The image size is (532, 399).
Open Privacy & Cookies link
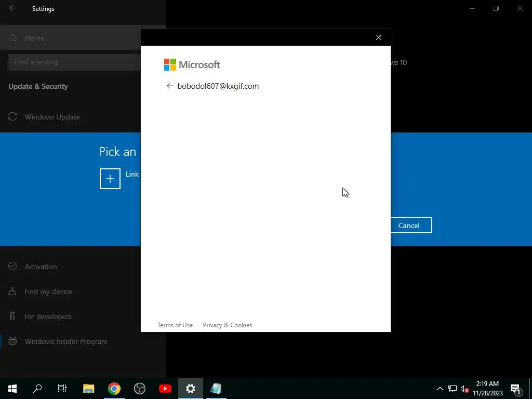[228, 325]
